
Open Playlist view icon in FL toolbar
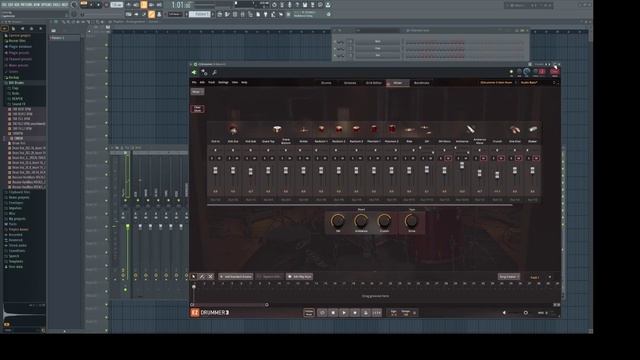(x=220, y=14)
